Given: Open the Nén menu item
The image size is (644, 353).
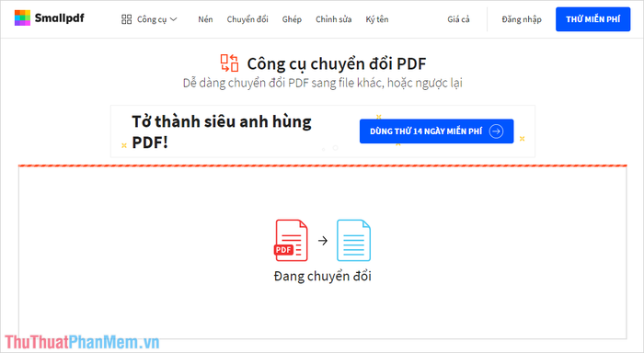Looking at the screenshot, I should click(205, 19).
